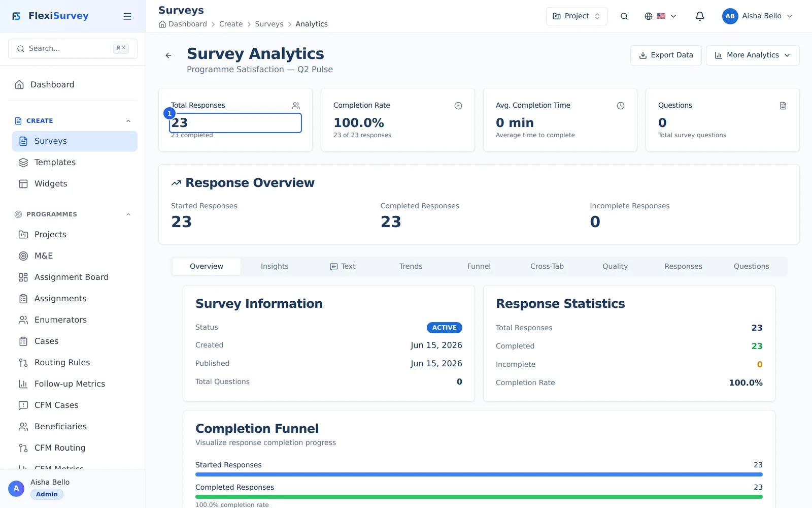Screen dimensions: 812x508
Task: Click the Started Responses blue progress bar
Action: [x=479, y=474]
